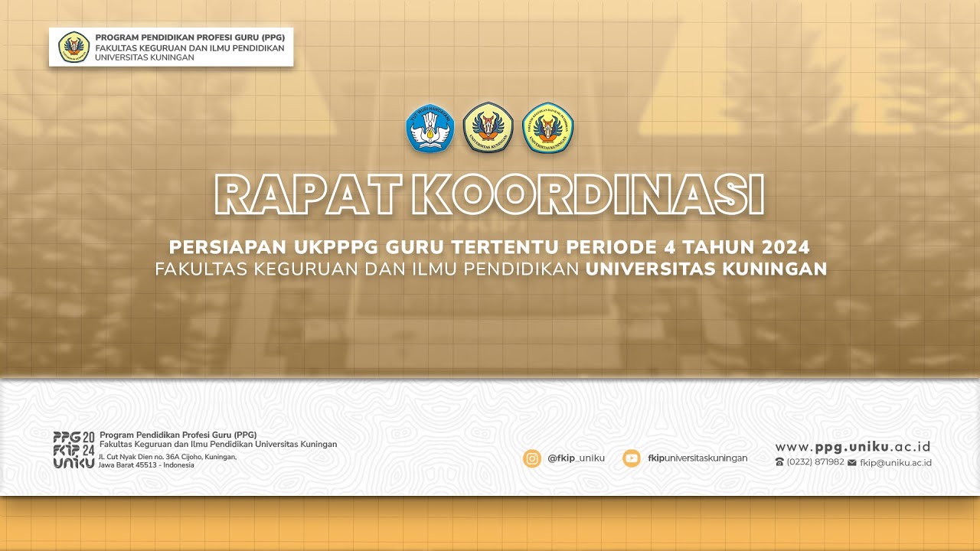Click the teal-bordered FKIP emblem
This screenshot has width=980, height=551.
(x=548, y=128)
